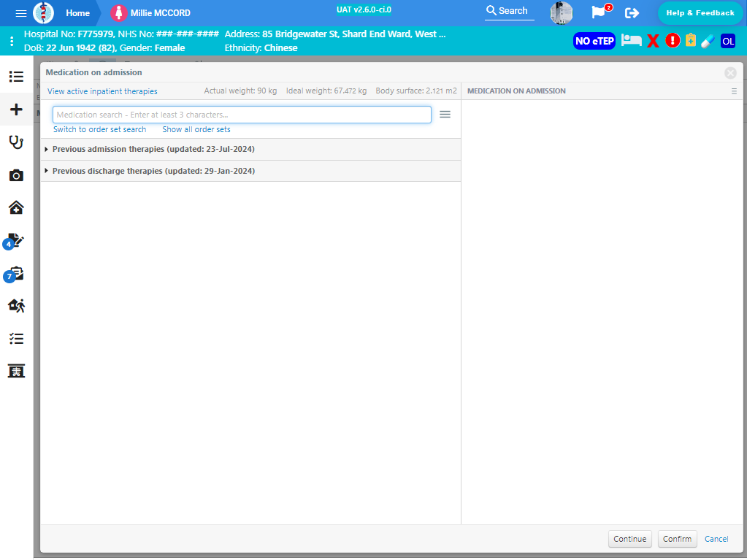
Task: Open Millie MCCORD patient tab
Action: tap(160, 13)
